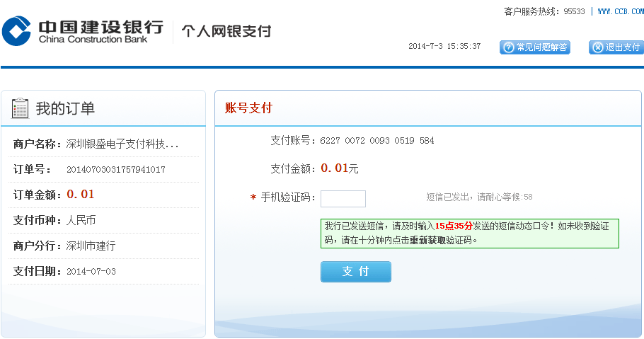Click the currency value 人民币

[x=81, y=220]
